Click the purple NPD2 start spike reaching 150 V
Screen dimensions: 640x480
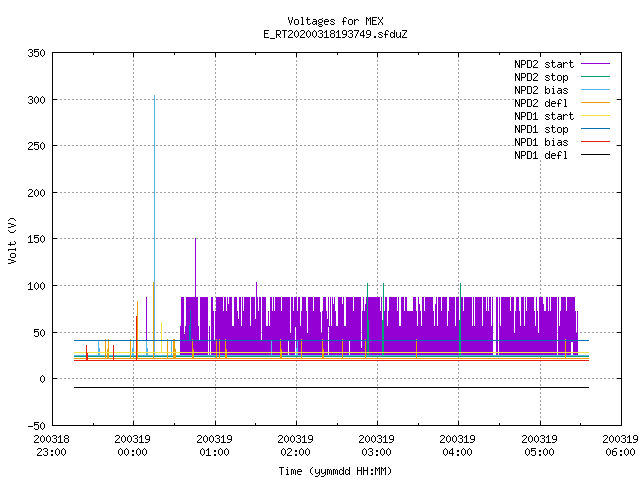click(196, 267)
